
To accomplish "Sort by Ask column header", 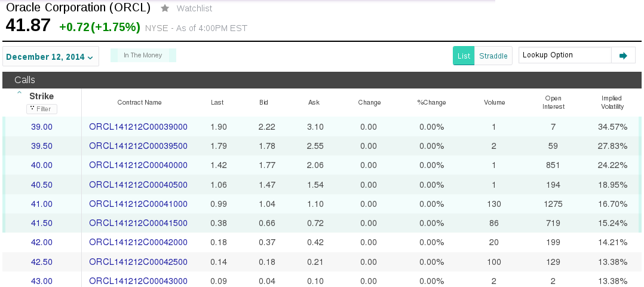I will point(314,102).
